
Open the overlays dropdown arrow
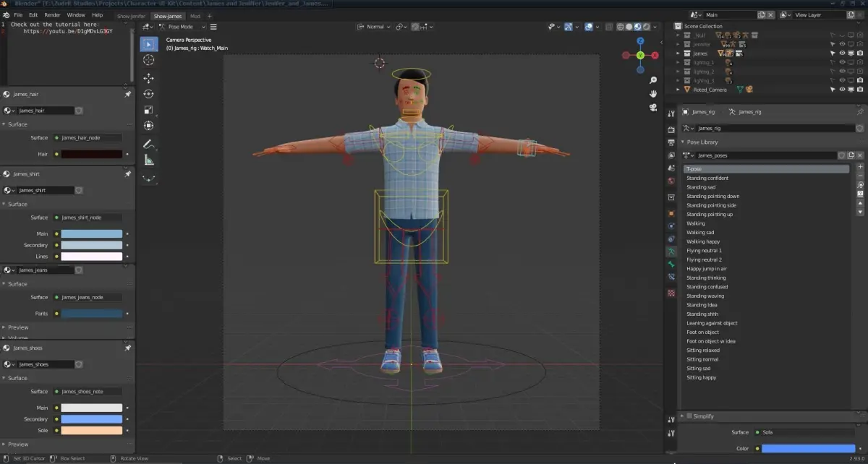598,27
